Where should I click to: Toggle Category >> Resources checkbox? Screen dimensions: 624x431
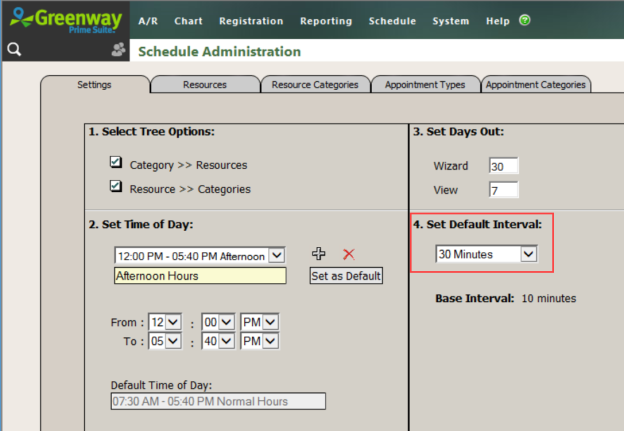116,163
